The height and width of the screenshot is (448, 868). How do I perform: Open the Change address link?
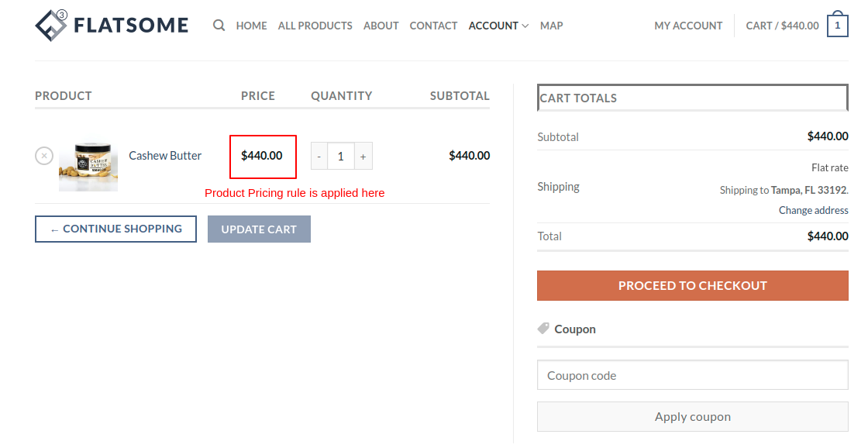[x=813, y=210]
